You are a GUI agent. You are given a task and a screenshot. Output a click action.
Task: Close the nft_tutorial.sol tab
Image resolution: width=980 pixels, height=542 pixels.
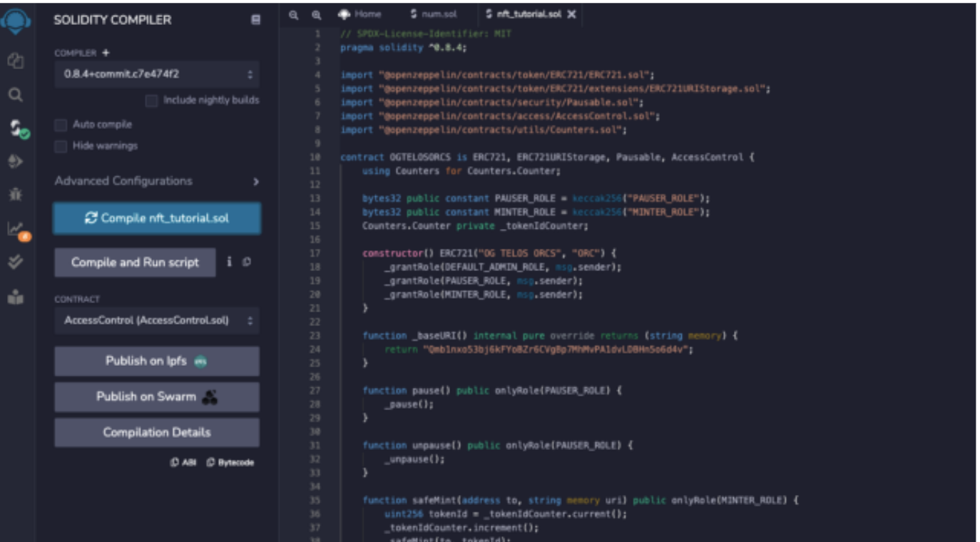[571, 14]
